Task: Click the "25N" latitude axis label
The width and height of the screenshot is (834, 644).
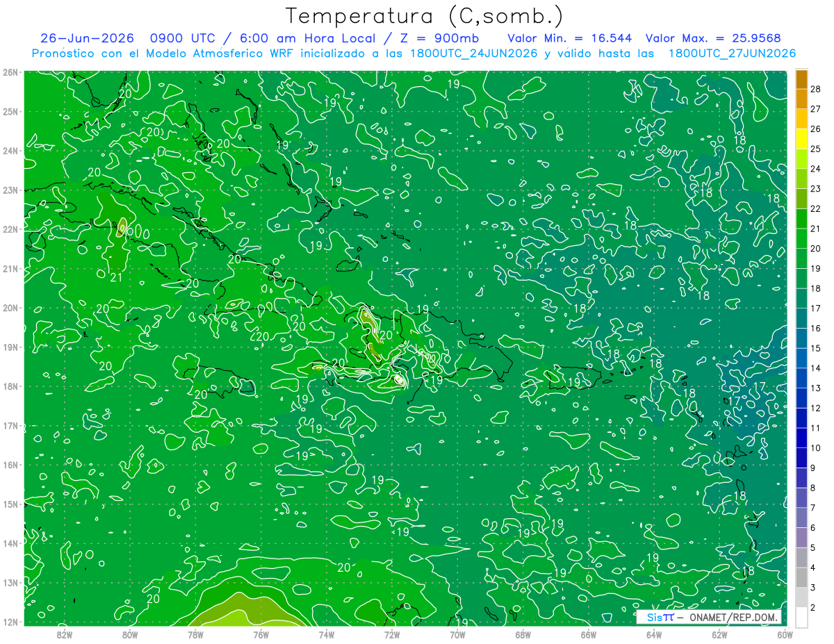Action: [10, 111]
